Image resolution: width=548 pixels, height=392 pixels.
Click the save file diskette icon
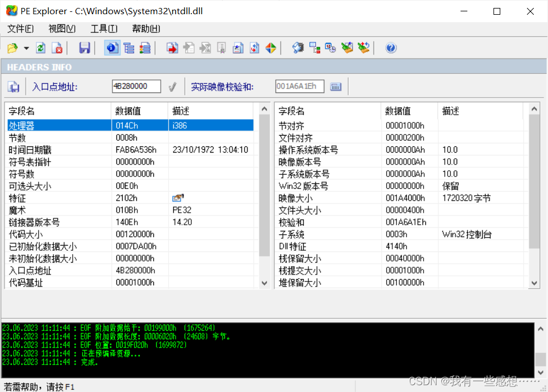84,48
